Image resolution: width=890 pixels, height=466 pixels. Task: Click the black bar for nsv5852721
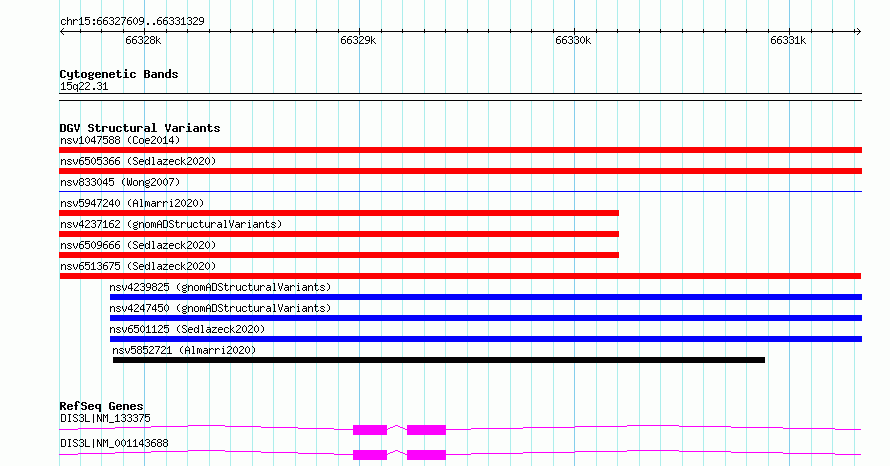pyautogui.click(x=439, y=360)
